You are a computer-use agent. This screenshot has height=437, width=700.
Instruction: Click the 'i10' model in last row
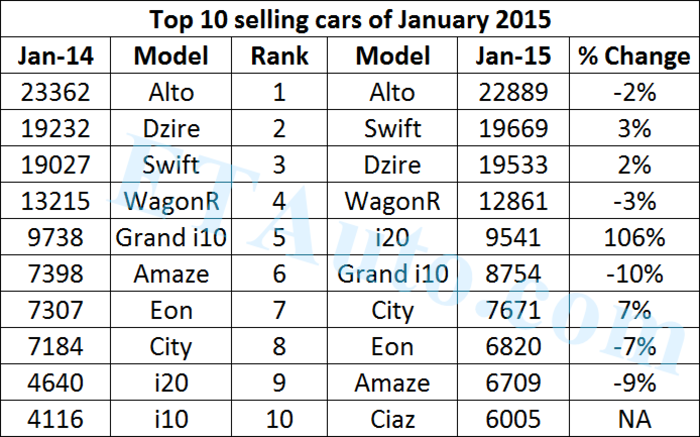point(170,418)
